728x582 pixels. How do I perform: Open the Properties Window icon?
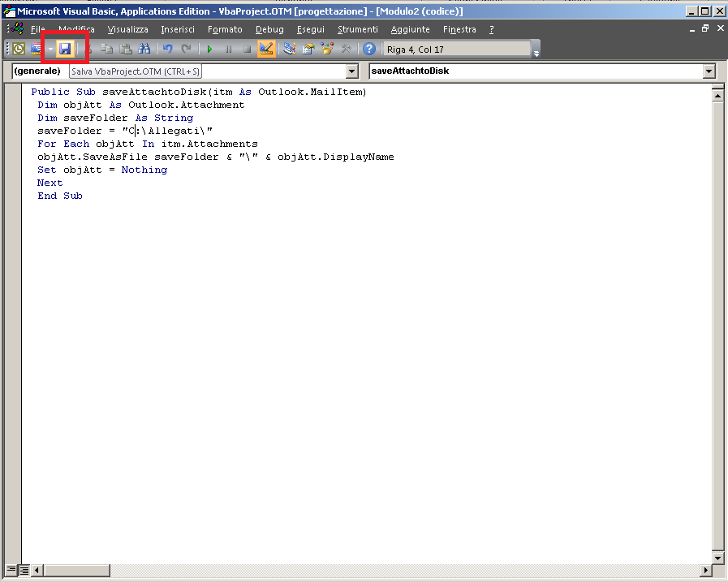[x=308, y=49]
